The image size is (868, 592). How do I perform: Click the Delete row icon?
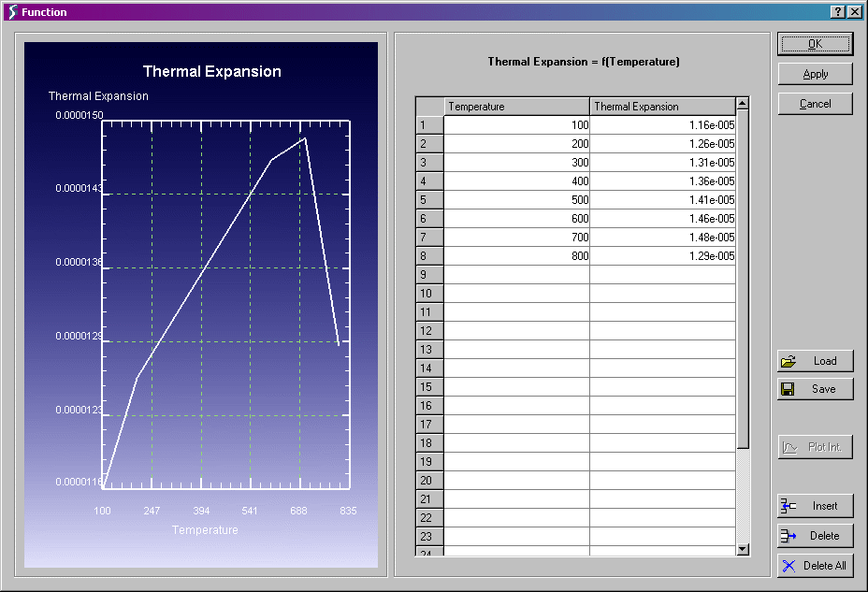[788, 536]
